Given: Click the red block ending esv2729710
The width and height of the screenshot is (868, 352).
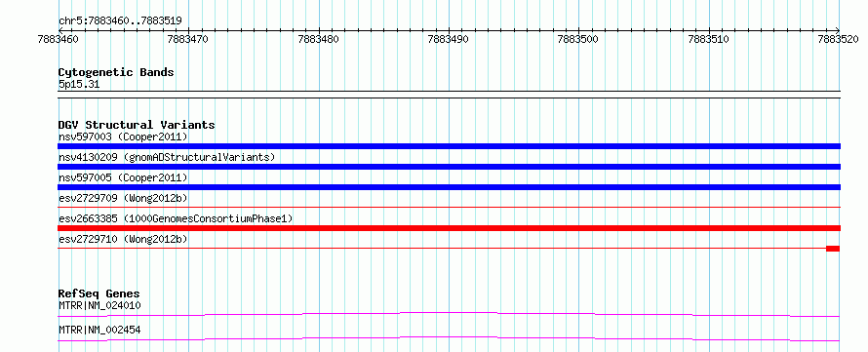Looking at the screenshot, I should [833, 249].
